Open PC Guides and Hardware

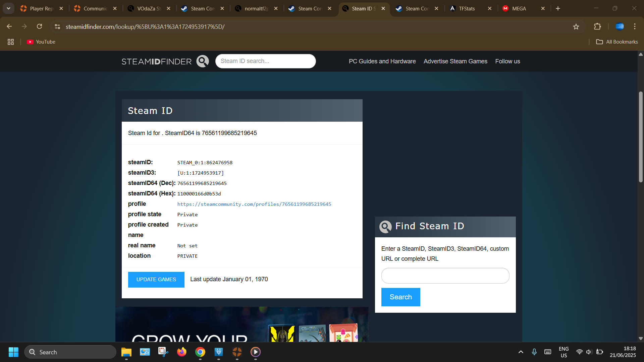(x=382, y=61)
